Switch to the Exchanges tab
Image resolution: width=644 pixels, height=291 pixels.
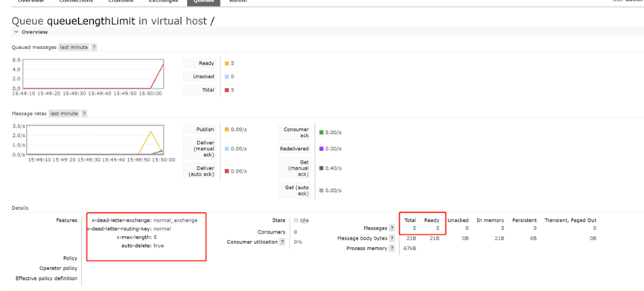pos(164,1)
